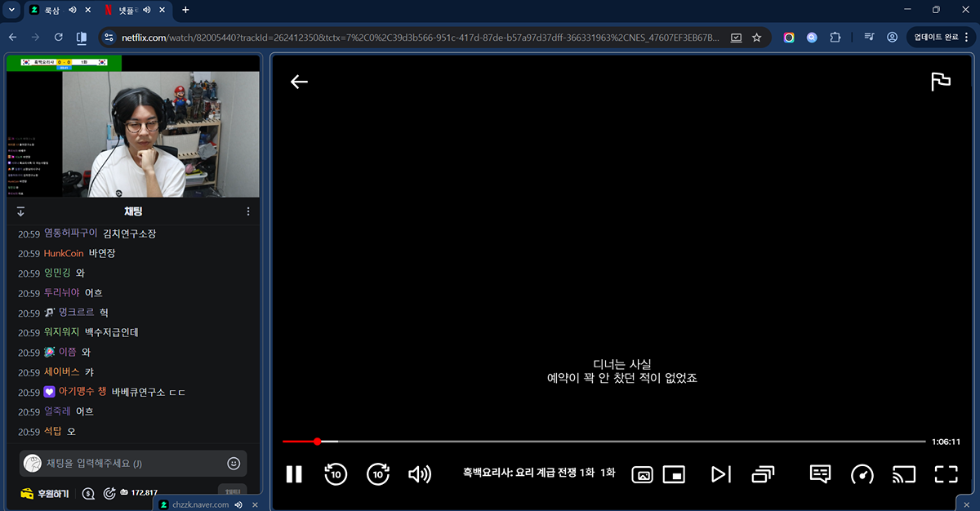Collapse the chat panel with arrow icon
The width and height of the screenshot is (980, 511).
(x=20, y=211)
